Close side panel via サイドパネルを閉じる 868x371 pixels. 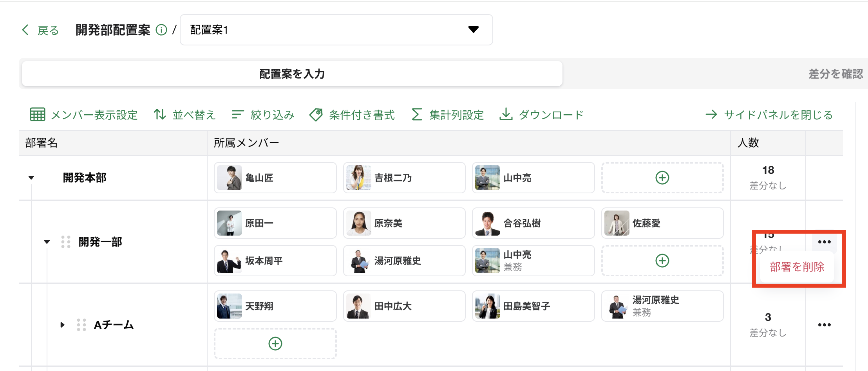(x=769, y=115)
